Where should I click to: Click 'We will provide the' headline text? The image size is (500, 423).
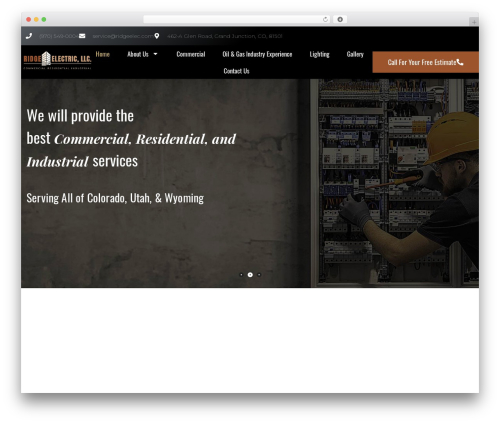point(80,116)
